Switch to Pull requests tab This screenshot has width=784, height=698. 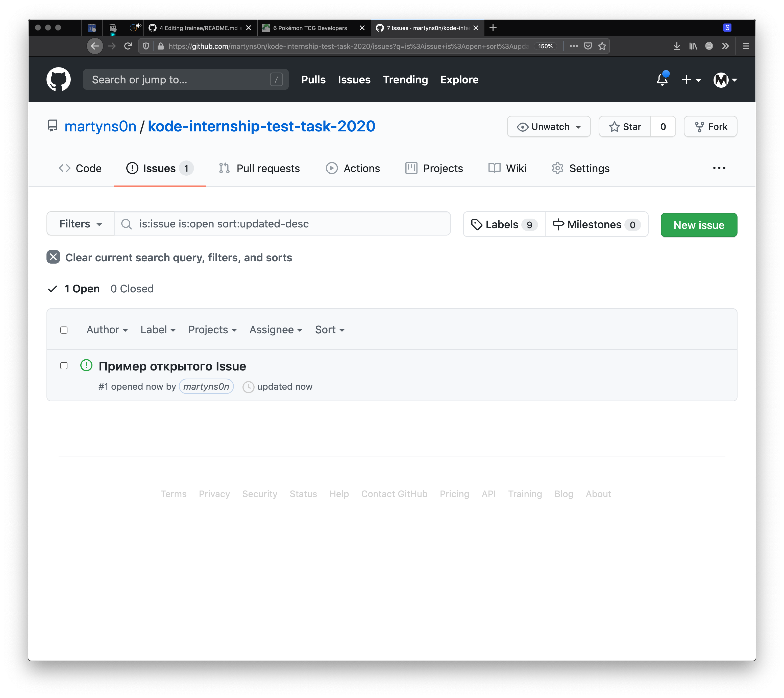pos(260,169)
